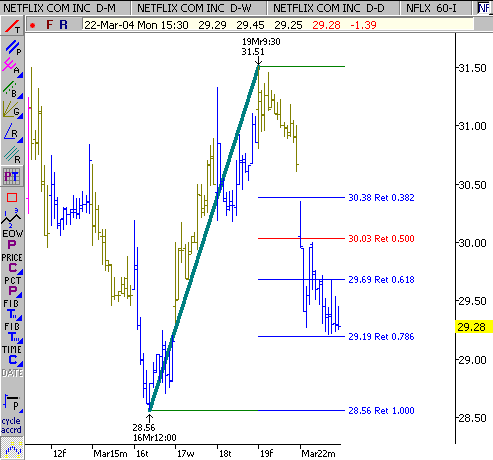
Task: Select the blue parallel lines tool
Action: 12,47
